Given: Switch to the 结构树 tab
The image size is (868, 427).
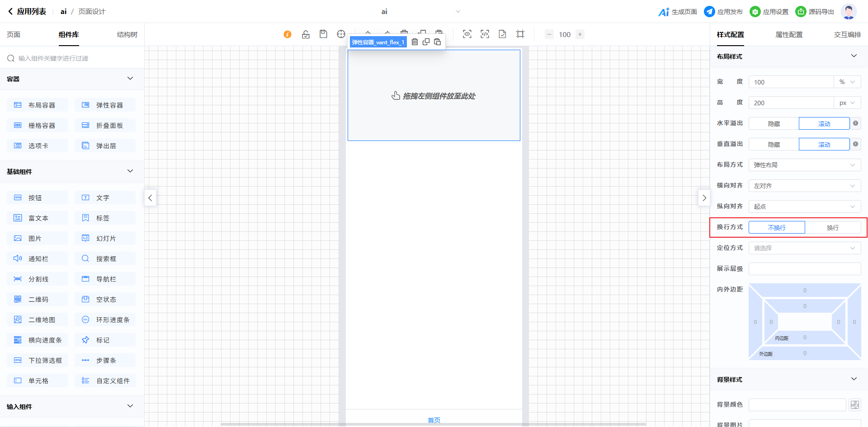Looking at the screenshot, I should pos(127,35).
